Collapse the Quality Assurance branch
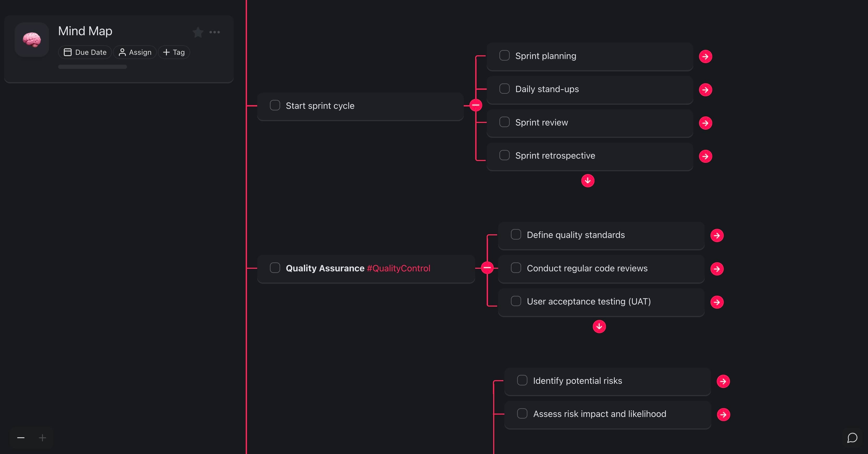 tap(487, 268)
